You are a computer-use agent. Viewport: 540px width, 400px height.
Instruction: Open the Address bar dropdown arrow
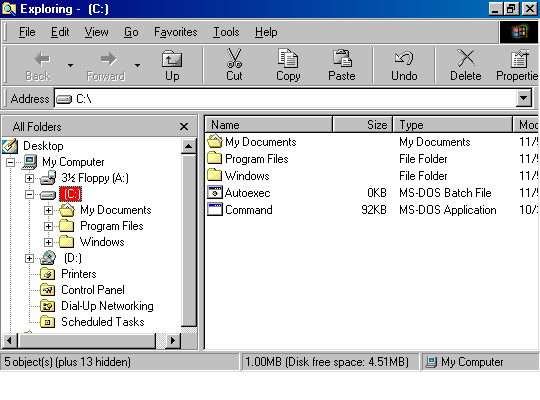click(523, 99)
